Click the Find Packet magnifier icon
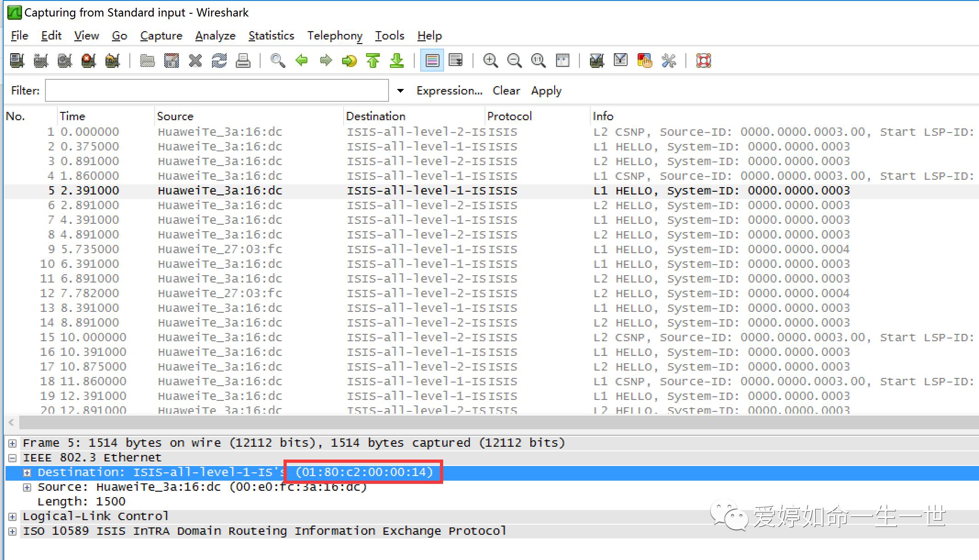Viewport: 979px width, 560px height. click(x=278, y=61)
